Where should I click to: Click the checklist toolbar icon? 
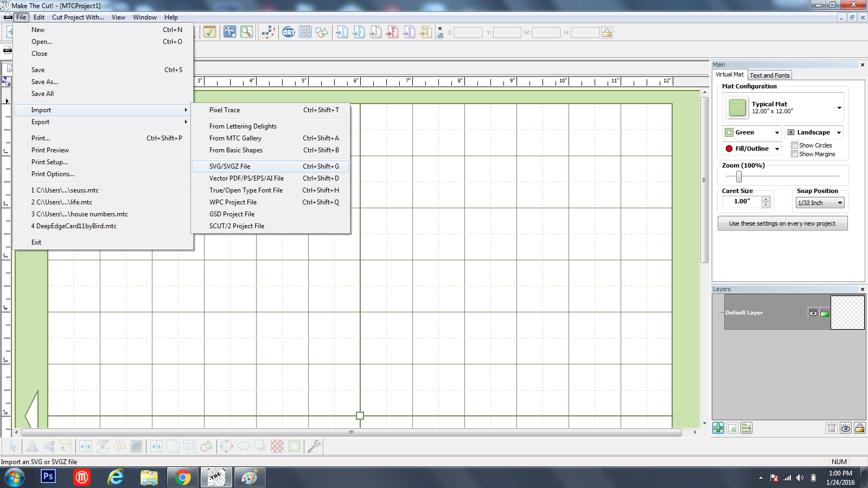click(x=209, y=32)
